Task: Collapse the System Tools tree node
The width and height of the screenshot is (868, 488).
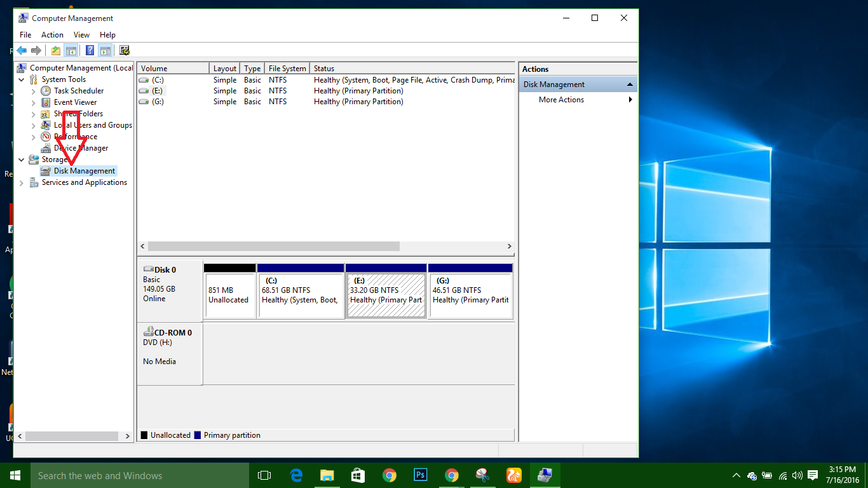Action: [x=21, y=79]
